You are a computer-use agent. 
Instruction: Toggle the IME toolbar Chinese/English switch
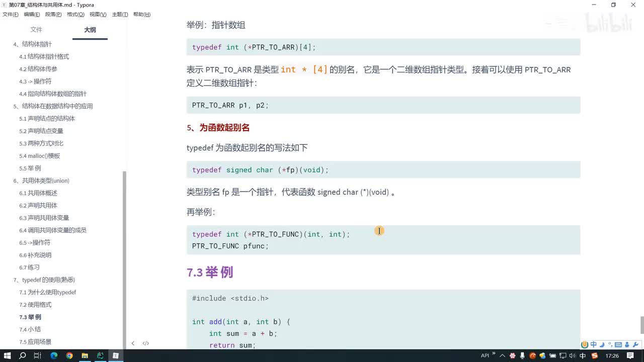pos(594,344)
